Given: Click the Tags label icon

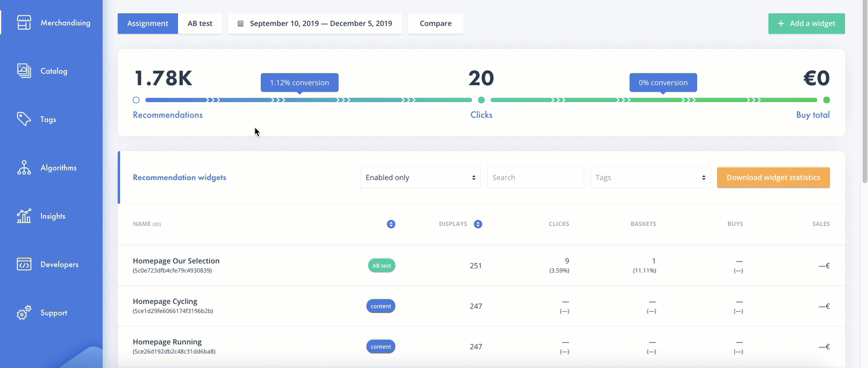Looking at the screenshot, I should pyautogui.click(x=24, y=119).
